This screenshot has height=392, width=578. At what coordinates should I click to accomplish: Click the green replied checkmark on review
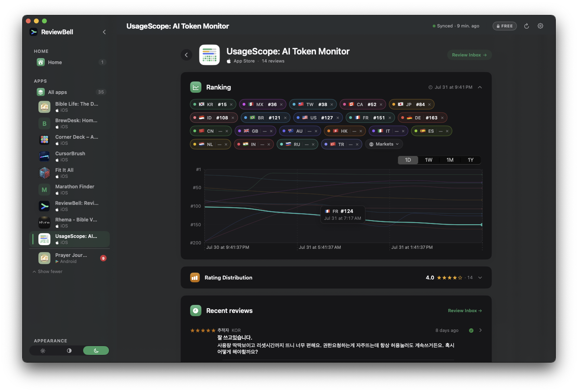pyautogui.click(x=471, y=330)
